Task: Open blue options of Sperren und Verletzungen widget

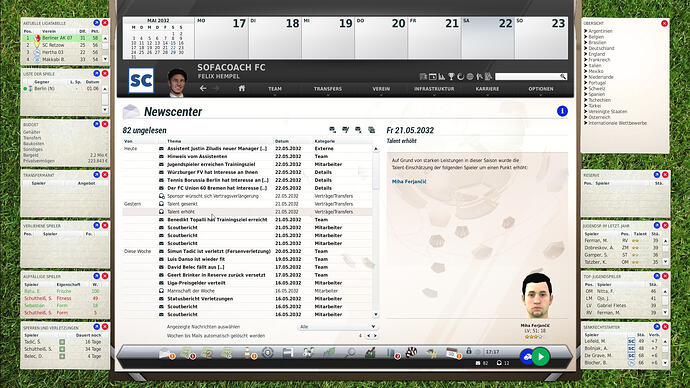Action: tap(96, 327)
